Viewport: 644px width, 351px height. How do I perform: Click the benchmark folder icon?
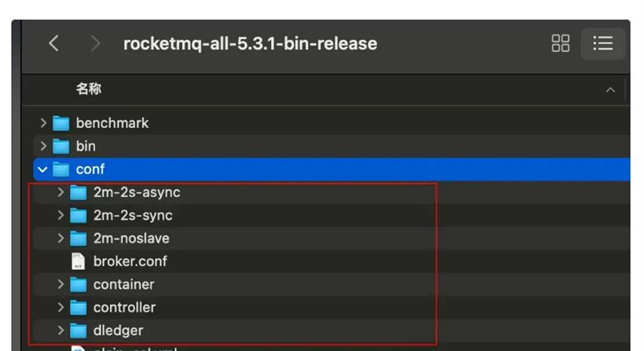point(61,123)
